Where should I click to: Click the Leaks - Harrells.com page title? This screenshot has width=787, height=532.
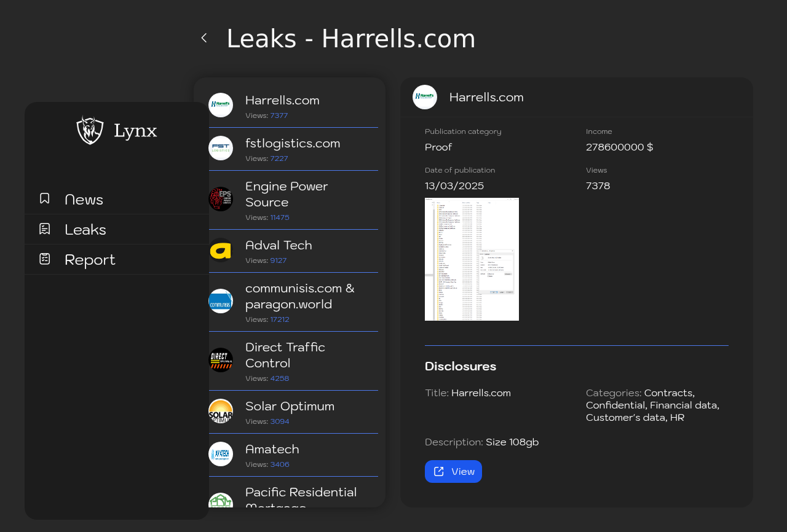pos(351,39)
